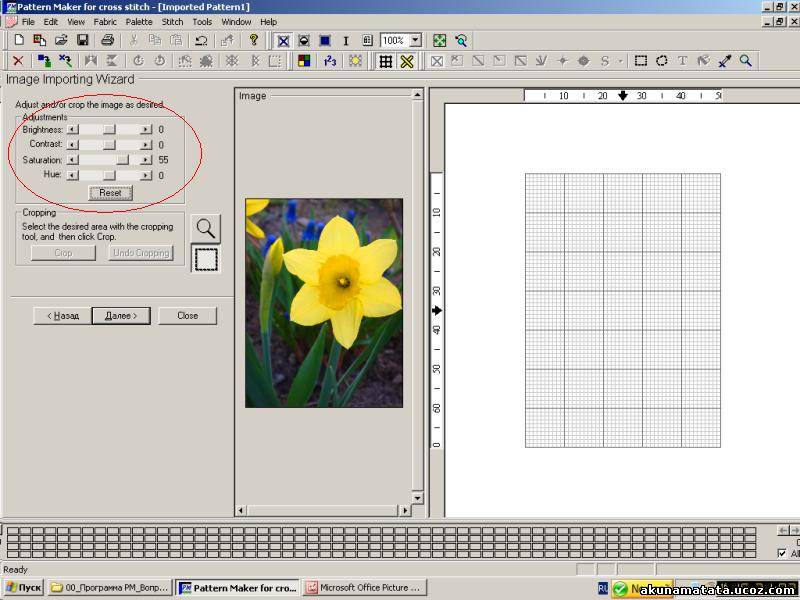The image size is (800, 600).
Task: Select the Text tool T icon
Action: tap(683, 61)
